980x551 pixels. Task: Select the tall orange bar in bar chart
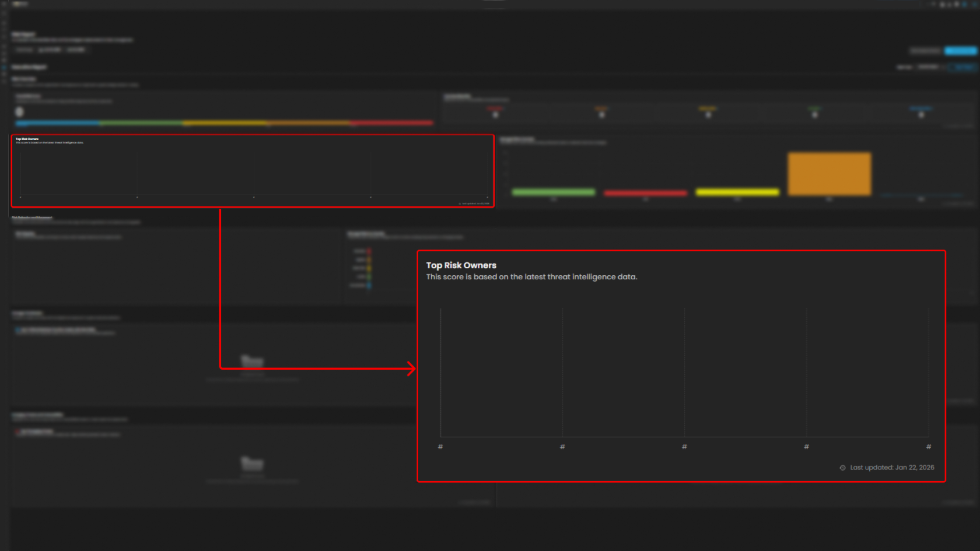click(x=829, y=174)
